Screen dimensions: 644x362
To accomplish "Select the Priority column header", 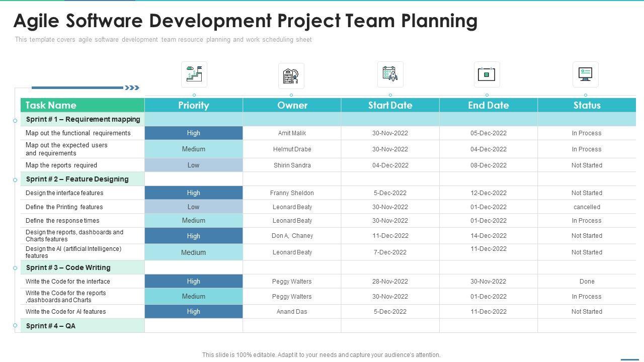I will coord(194,105).
